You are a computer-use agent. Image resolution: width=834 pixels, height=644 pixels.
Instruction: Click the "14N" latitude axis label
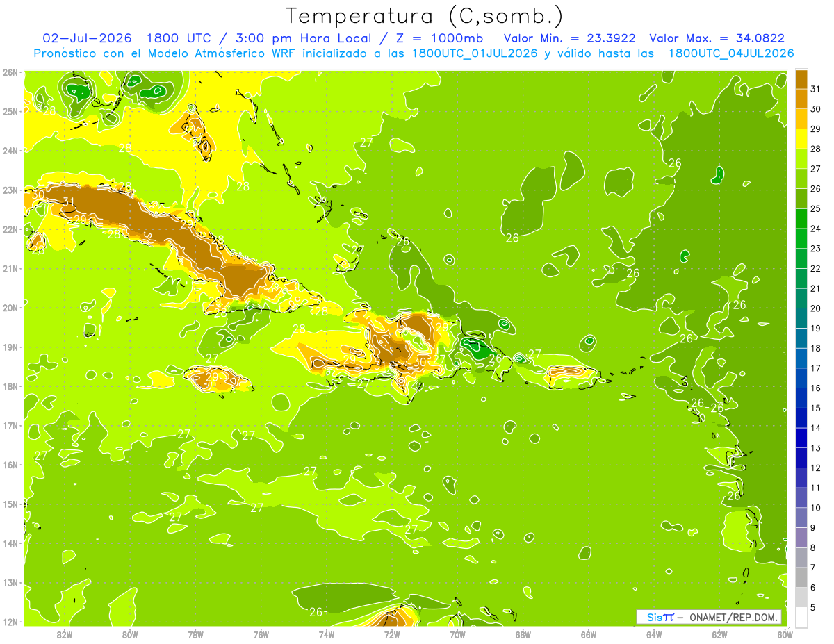click(11, 543)
